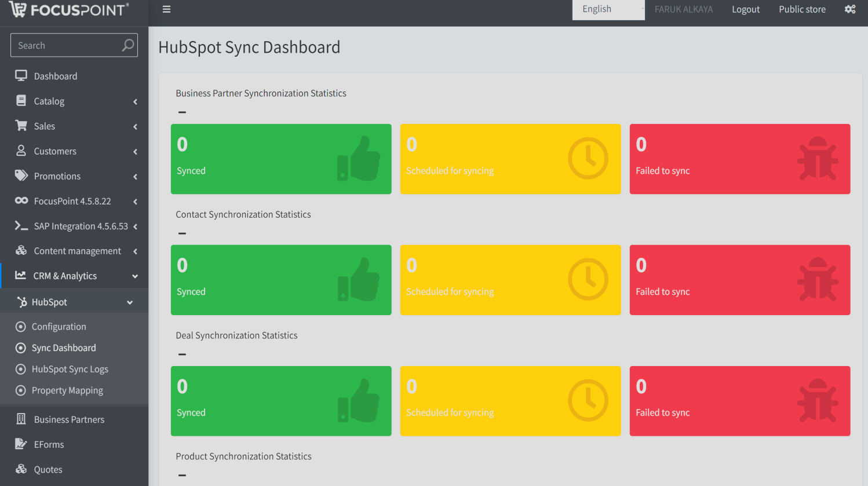Click the Dashboard monitor icon

click(x=21, y=76)
